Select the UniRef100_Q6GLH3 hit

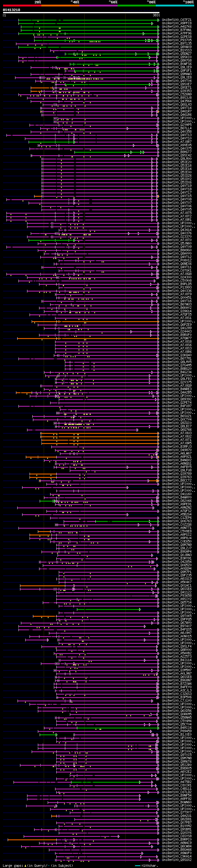pos(177,104)
